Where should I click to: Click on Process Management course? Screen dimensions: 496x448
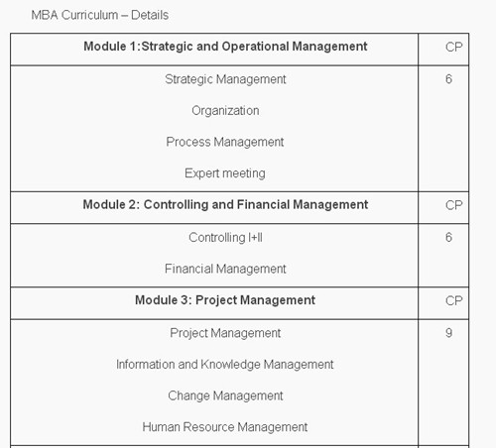tap(225, 142)
